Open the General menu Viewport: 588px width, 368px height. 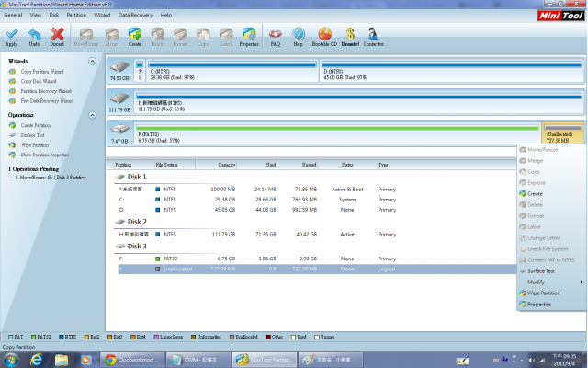pyautogui.click(x=13, y=15)
